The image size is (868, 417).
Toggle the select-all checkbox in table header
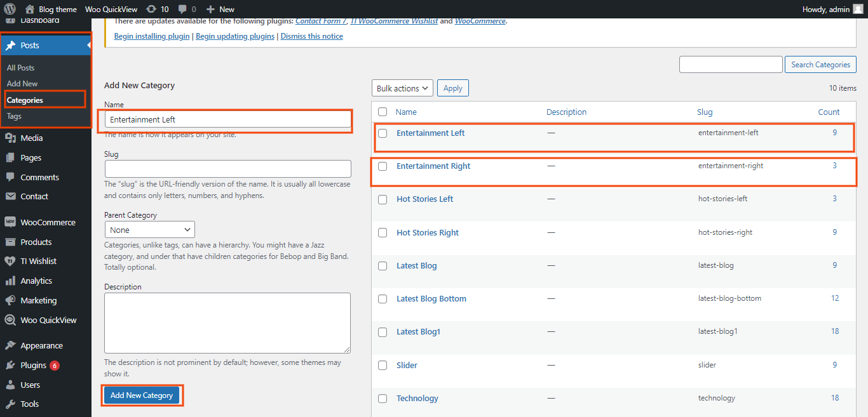[383, 112]
